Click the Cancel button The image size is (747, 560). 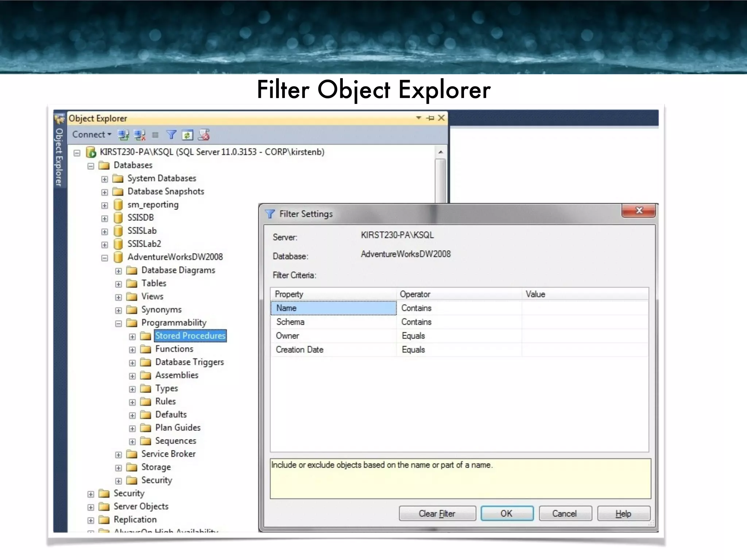(x=565, y=513)
